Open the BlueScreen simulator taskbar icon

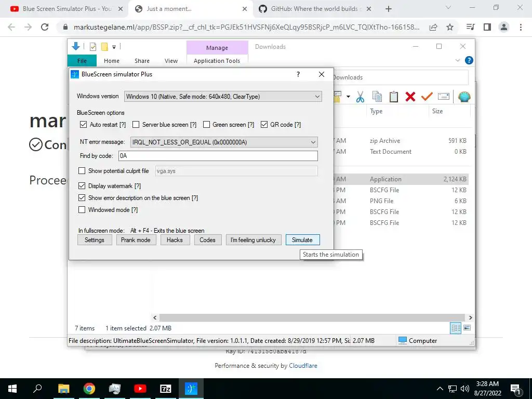(191, 389)
